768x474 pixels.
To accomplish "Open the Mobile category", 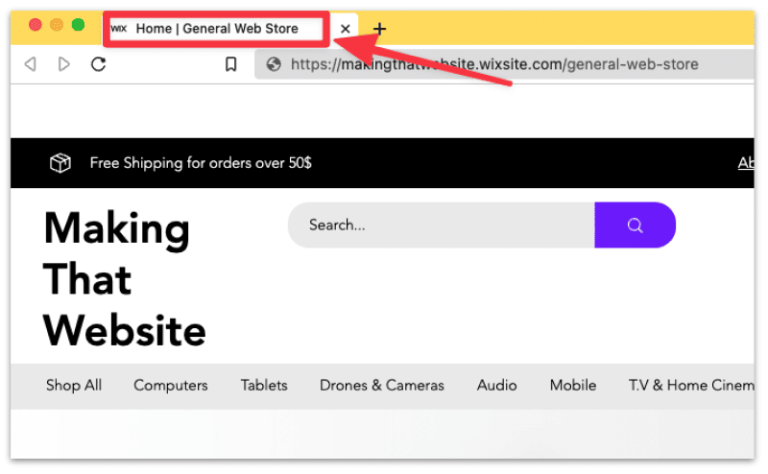I will [573, 385].
